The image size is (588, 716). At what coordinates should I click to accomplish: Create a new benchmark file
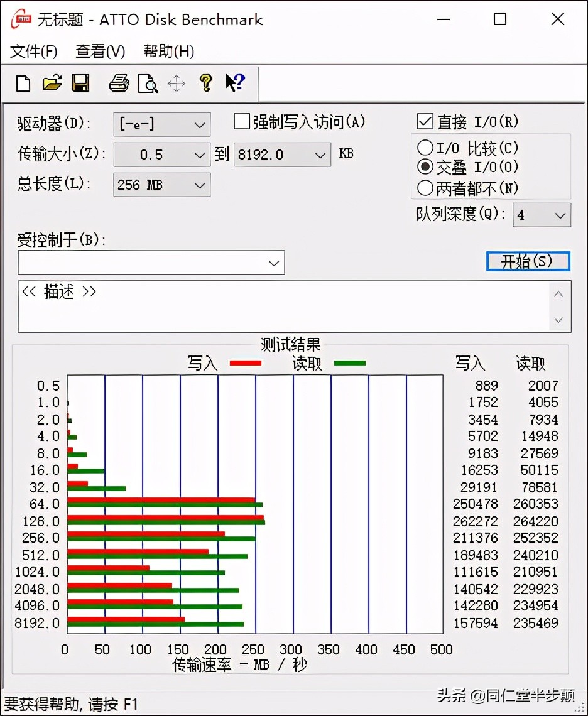pyautogui.click(x=22, y=83)
